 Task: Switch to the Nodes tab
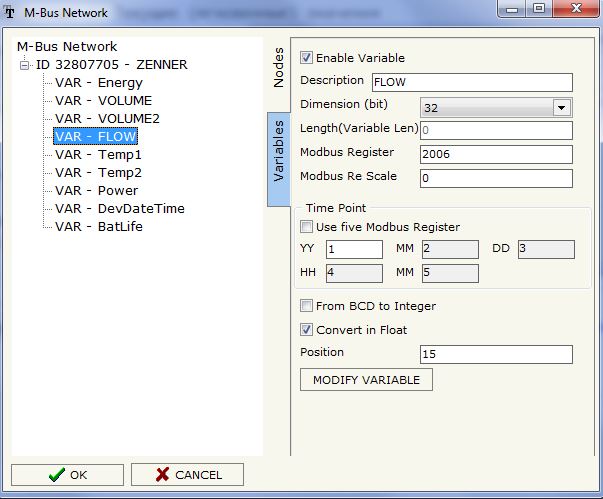tap(279, 68)
